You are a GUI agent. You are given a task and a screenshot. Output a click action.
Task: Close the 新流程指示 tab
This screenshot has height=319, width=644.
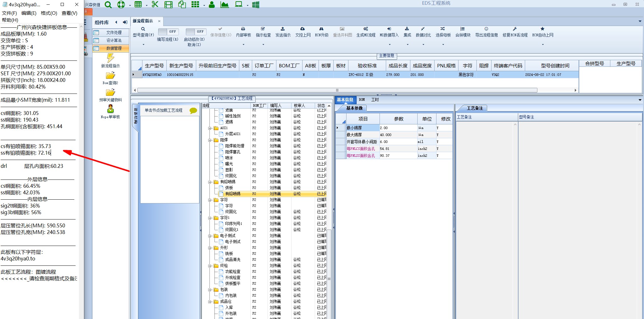point(159,21)
